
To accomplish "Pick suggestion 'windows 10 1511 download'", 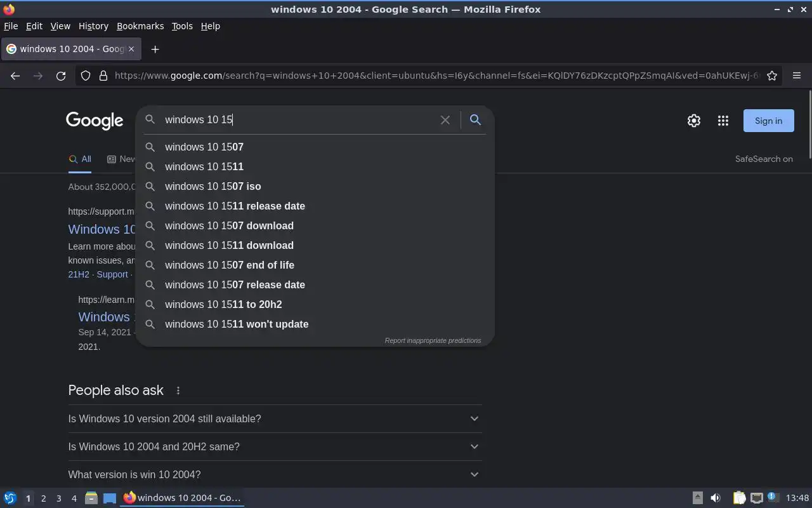I will tap(315, 245).
